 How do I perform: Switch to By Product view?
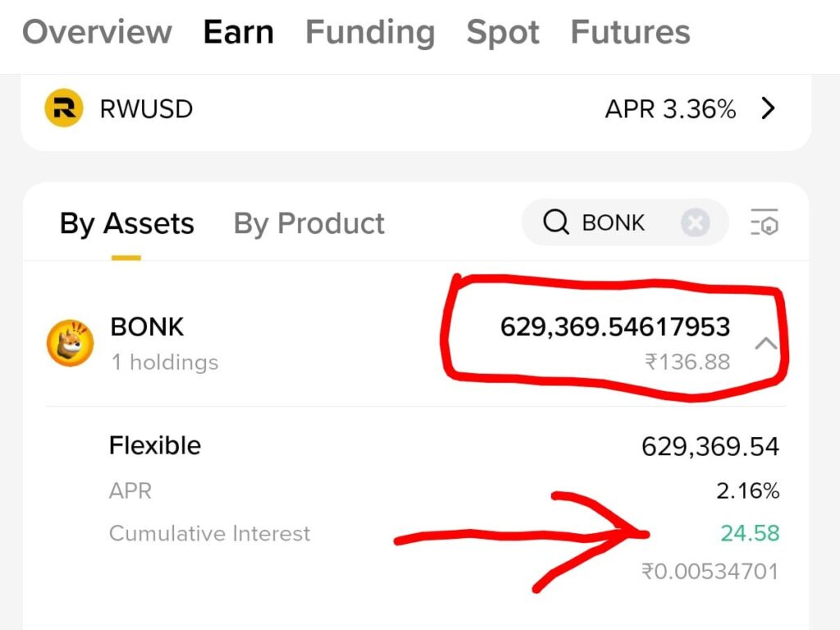pos(309,223)
